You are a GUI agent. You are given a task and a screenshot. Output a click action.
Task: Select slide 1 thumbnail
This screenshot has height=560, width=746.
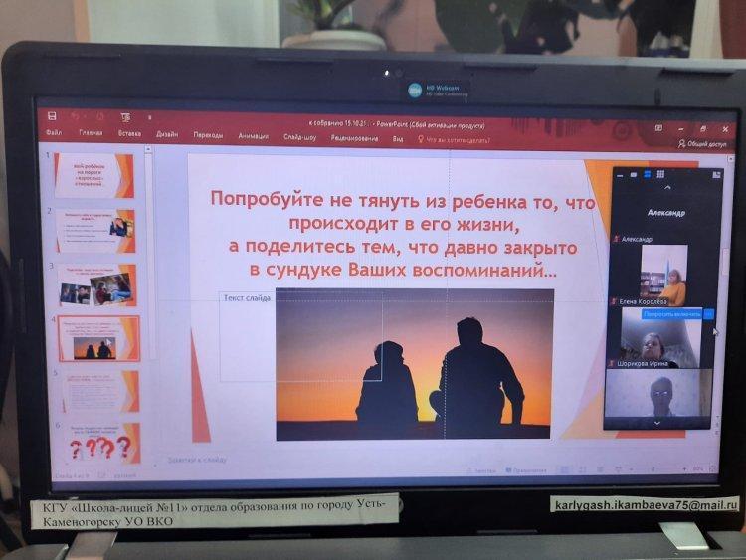94,175
